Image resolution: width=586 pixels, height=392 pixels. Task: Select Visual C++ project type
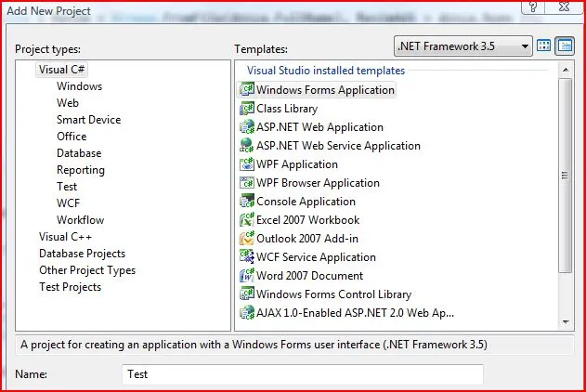pos(65,237)
